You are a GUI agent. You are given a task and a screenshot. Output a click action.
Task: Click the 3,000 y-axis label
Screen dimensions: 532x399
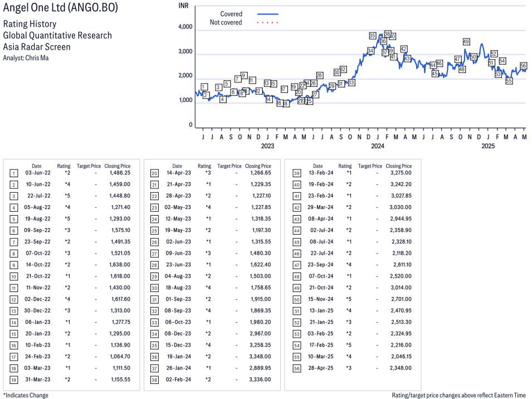point(186,52)
